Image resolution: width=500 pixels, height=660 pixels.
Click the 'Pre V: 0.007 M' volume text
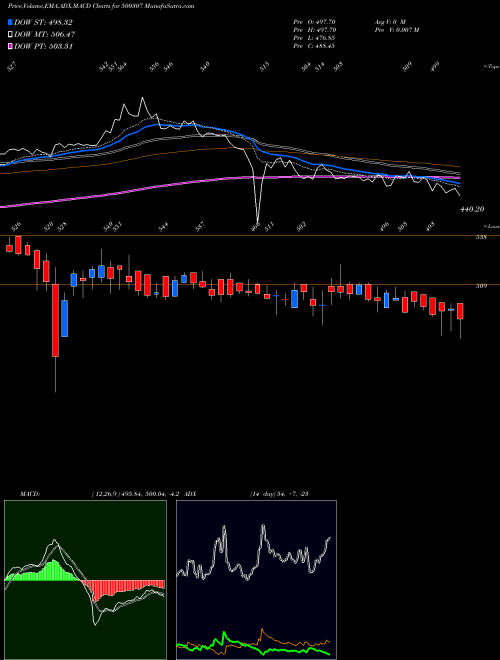point(396,30)
